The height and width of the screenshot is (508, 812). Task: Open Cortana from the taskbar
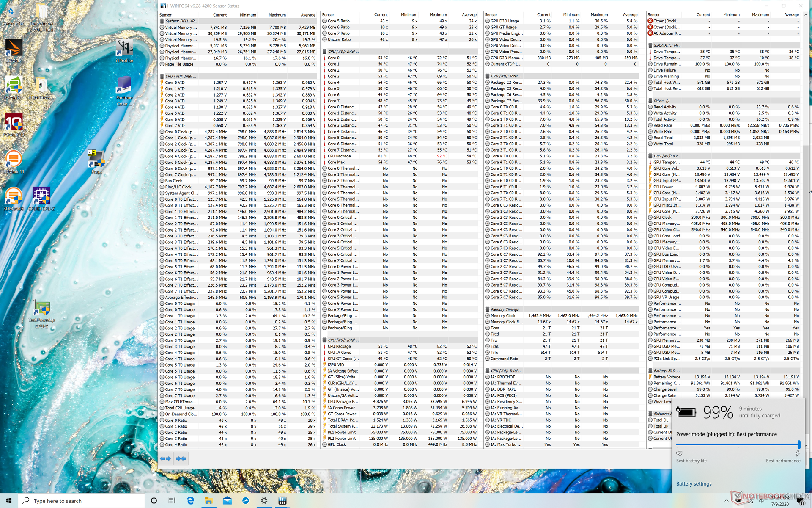coord(154,501)
